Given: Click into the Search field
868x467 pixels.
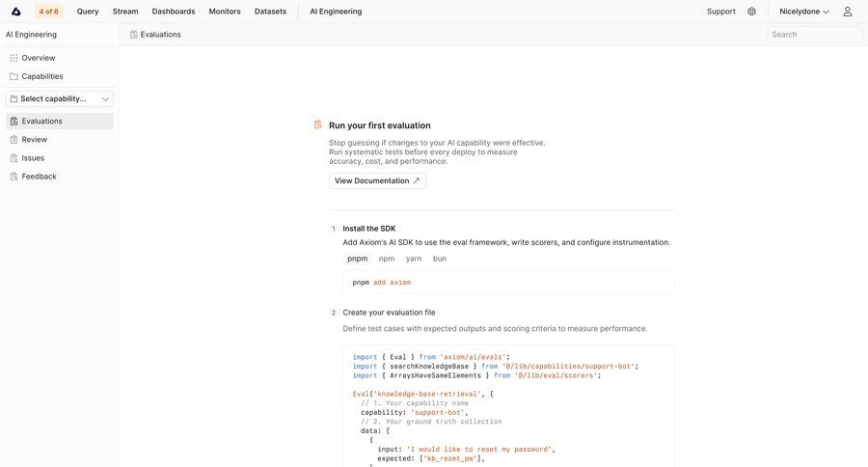Looking at the screenshot, I should pyautogui.click(x=815, y=35).
